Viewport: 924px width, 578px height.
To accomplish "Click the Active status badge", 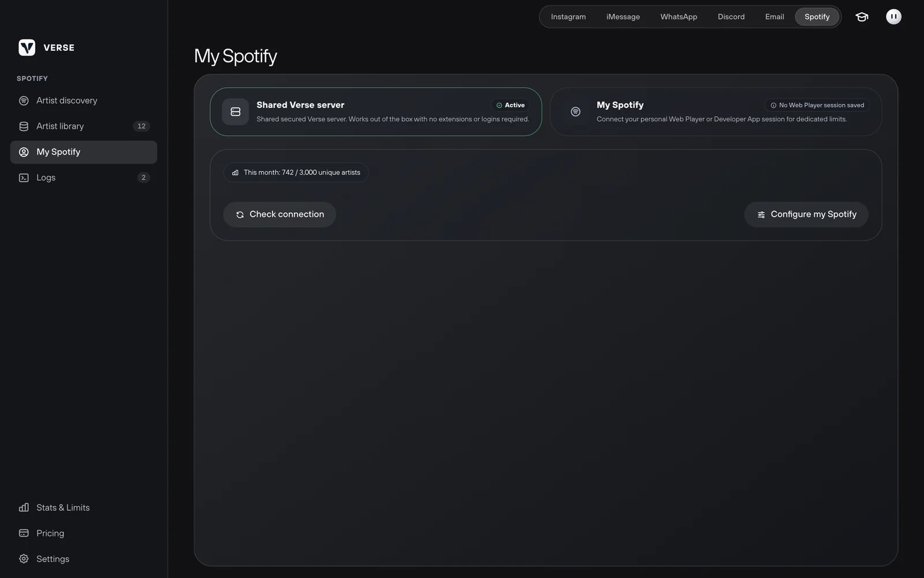I will (511, 105).
